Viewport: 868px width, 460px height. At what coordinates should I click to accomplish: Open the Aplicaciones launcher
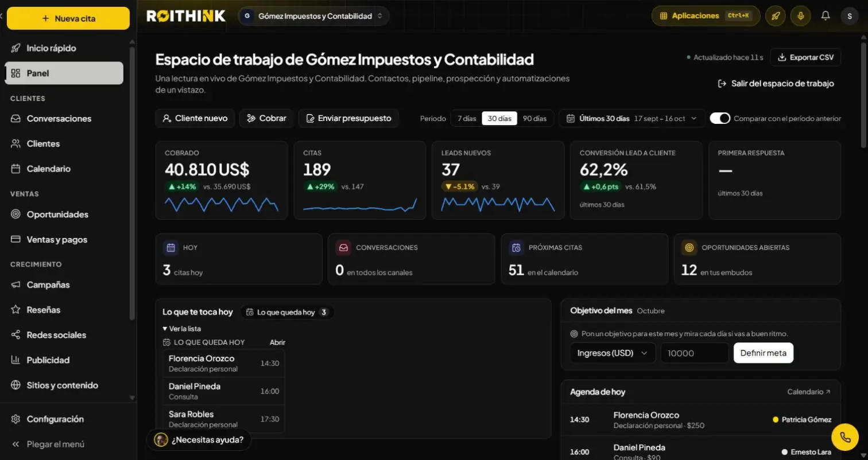[706, 16]
